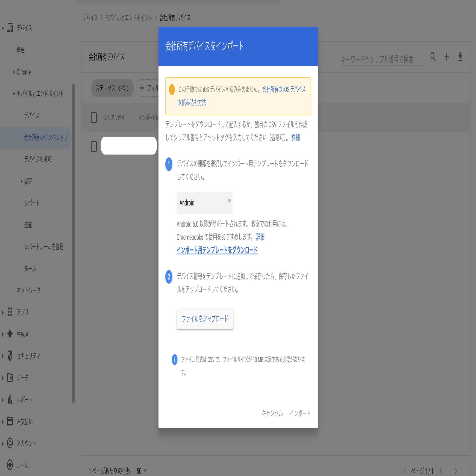Click the plus add device icon
476x476 pixels.
tap(446, 57)
